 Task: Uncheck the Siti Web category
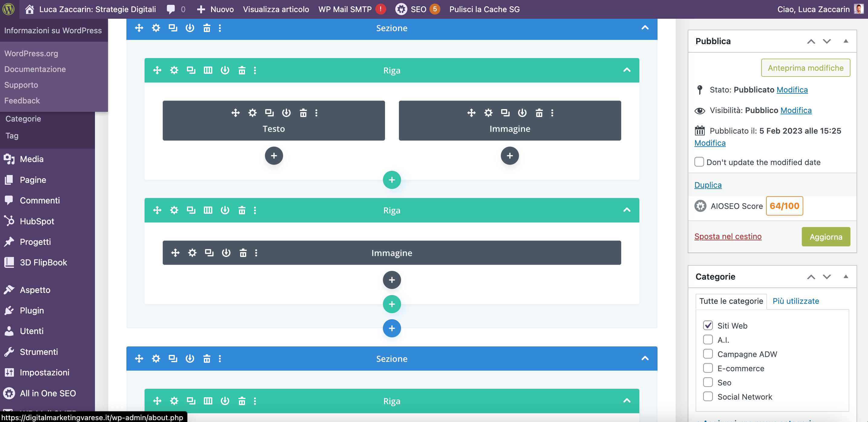coord(708,325)
